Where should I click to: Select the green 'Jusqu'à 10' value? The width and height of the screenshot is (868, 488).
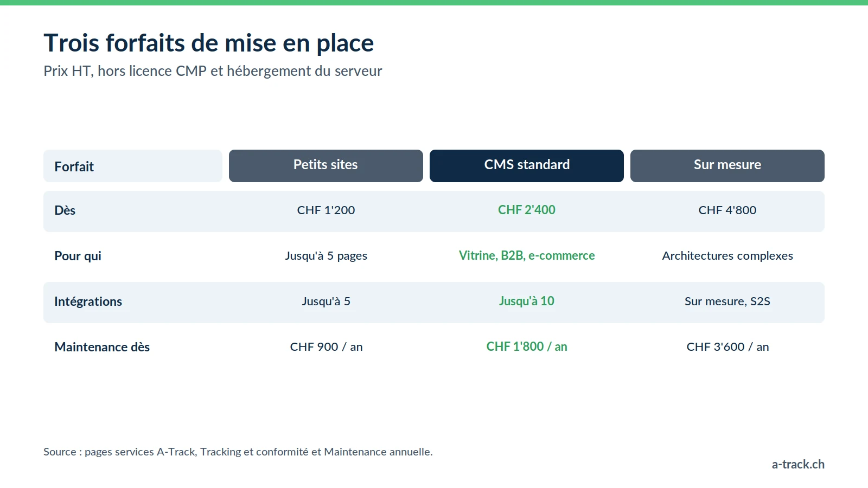point(527,301)
